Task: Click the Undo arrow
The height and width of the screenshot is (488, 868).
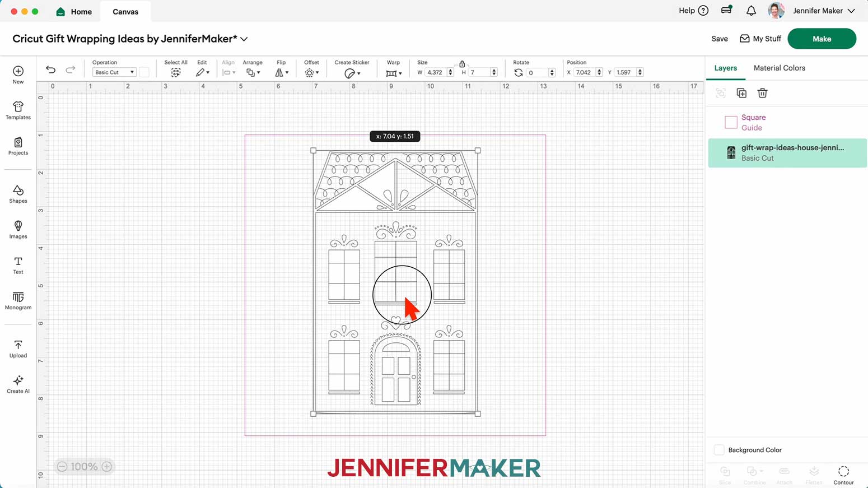Action: click(x=50, y=69)
